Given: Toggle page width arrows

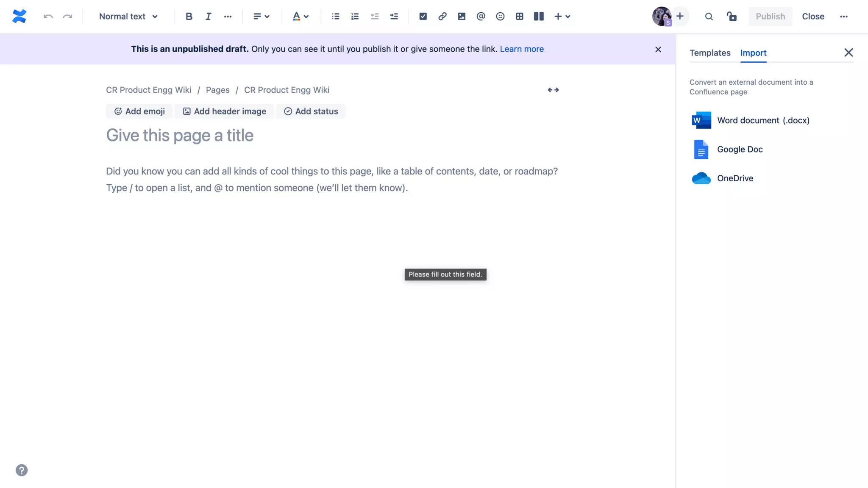Looking at the screenshot, I should point(553,90).
